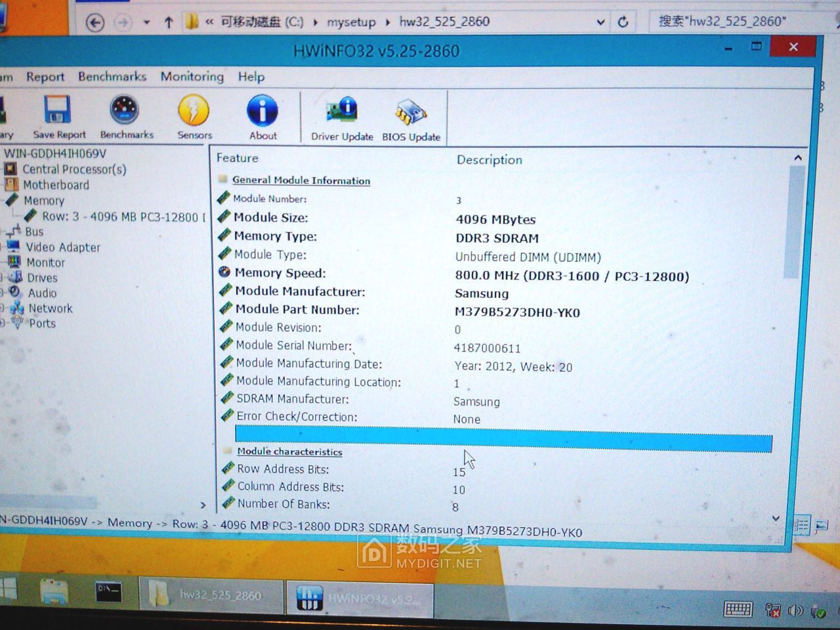Open the Help menu
Image resolution: width=840 pixels, height=630 pixels.
pyautogui.click(x=251, y=77)
